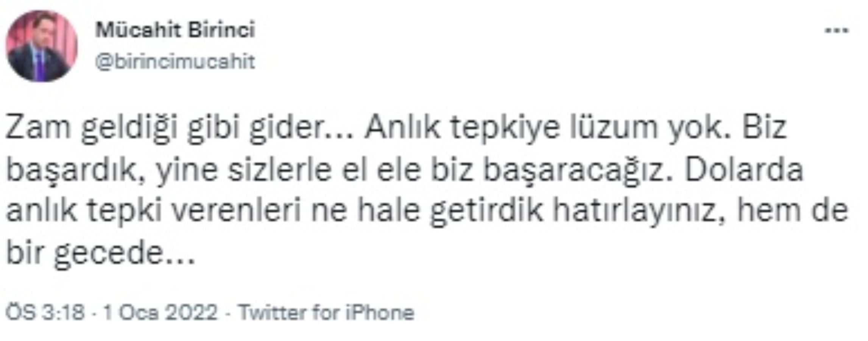This screenshot has width=868, height=341.
Task: Click the 1 Oca 2022 date
Action: [x=161, y=313]
